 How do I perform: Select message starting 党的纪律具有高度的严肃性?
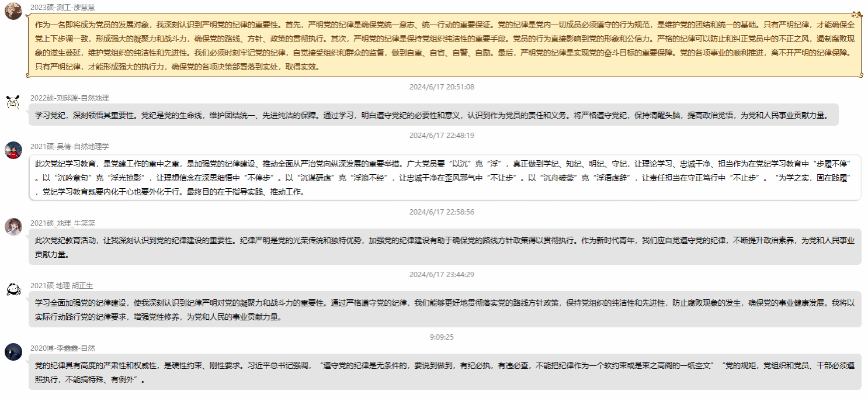(x=444, y=372)
